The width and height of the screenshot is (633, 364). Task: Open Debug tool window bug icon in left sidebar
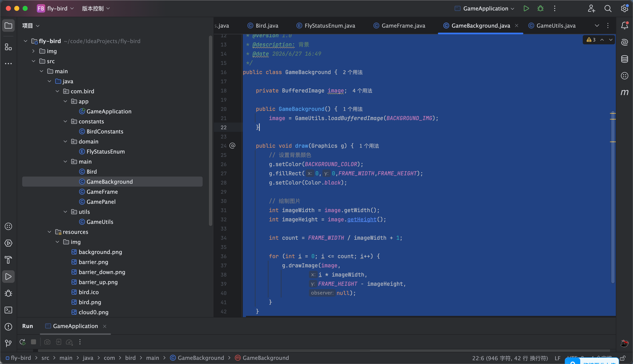pyautogui.click(x=8, y=293)
